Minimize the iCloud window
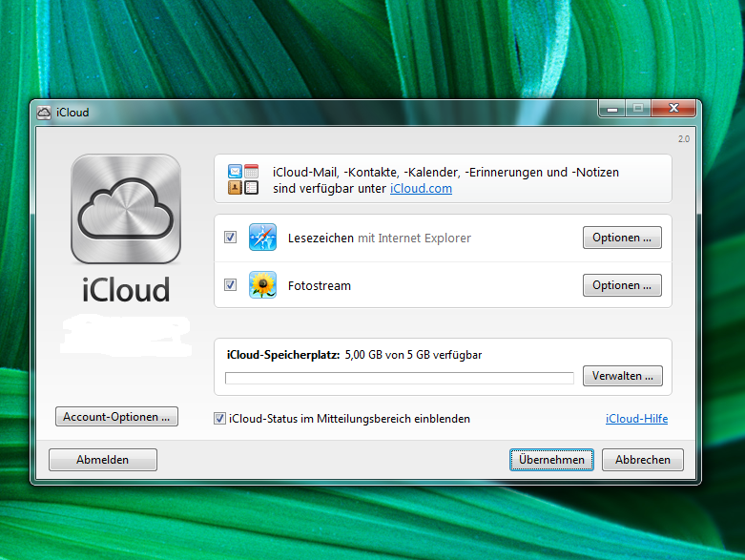The width and height of the screenshot is (745, 560). [x=611, y=109]
